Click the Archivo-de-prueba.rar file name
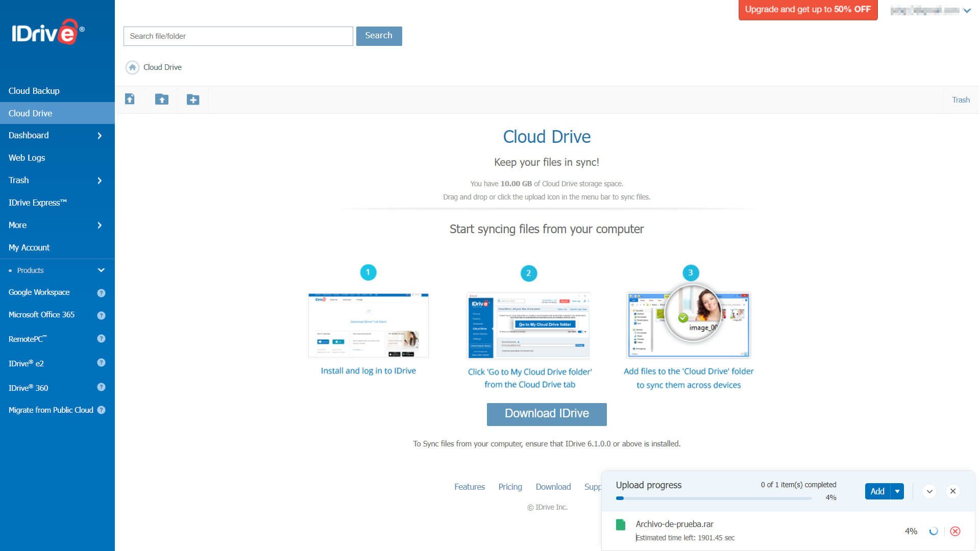This screenshot has width=980, height=551. pyautogui.click(x=674, y=524)
